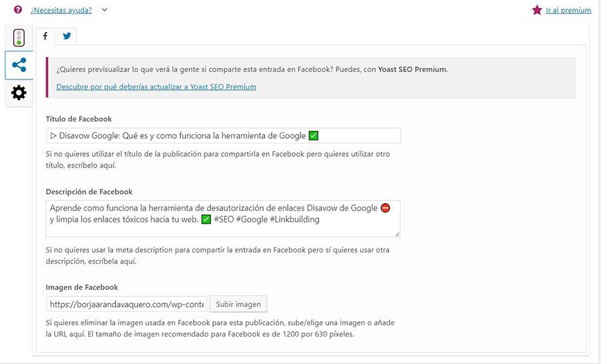Focus the Imagen de Facebook URL field
The height and width of the screenshot is (364, 601).
tap(126, 305)
